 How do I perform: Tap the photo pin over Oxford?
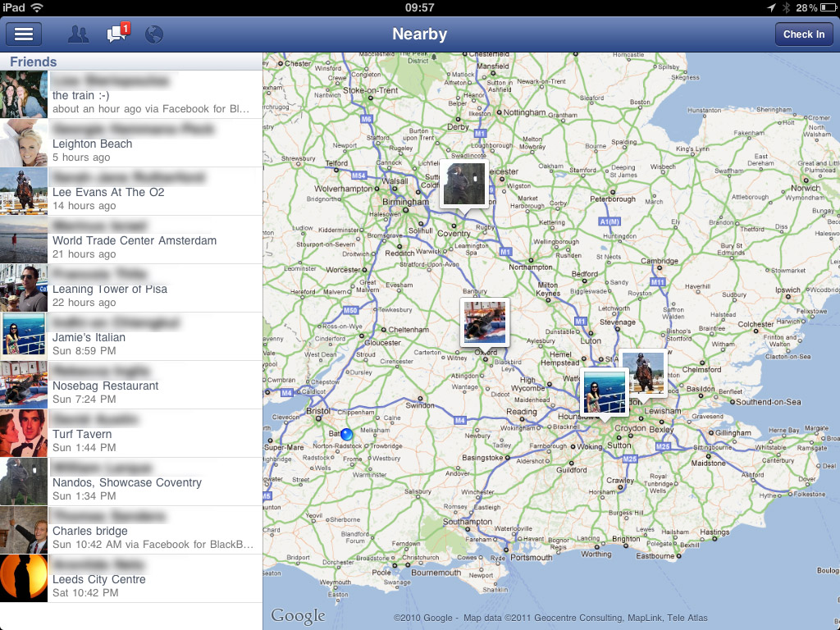[485, 322]
